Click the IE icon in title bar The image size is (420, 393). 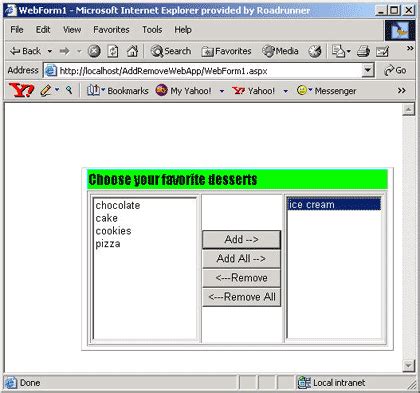[10, 10]
